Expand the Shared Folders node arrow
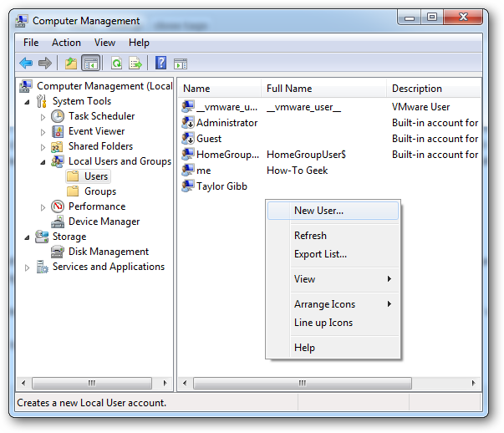 (x=43, y=147)
